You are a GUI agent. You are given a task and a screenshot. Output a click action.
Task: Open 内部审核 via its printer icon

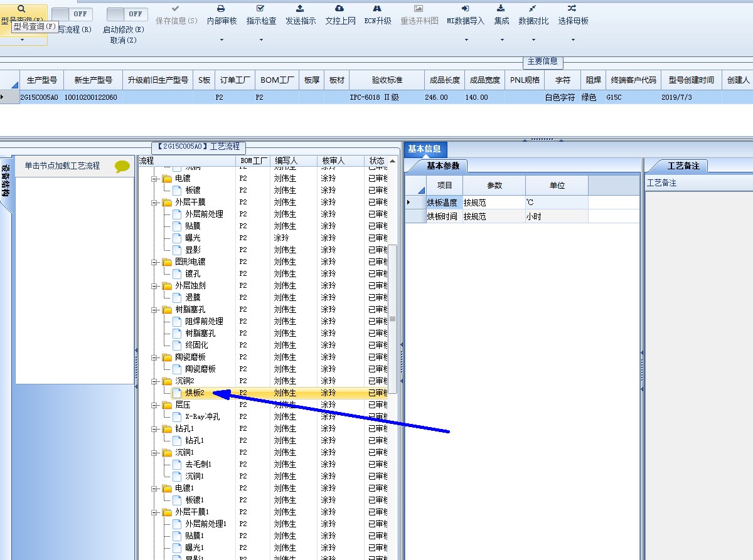coord(222,8)
